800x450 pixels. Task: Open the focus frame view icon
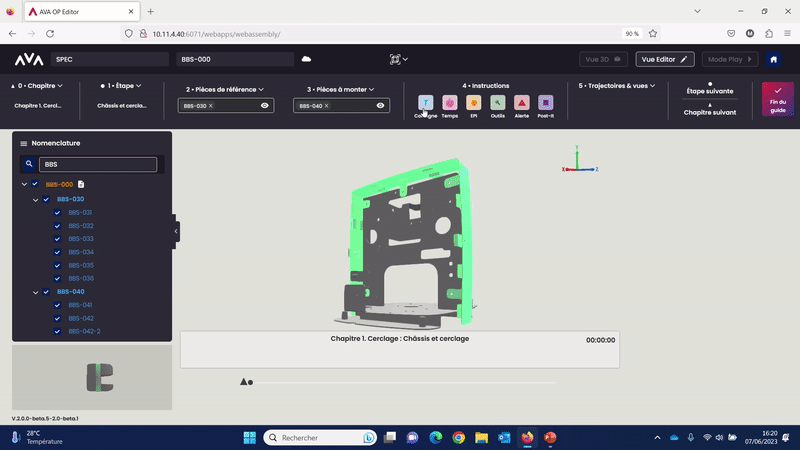pos(395,59)
